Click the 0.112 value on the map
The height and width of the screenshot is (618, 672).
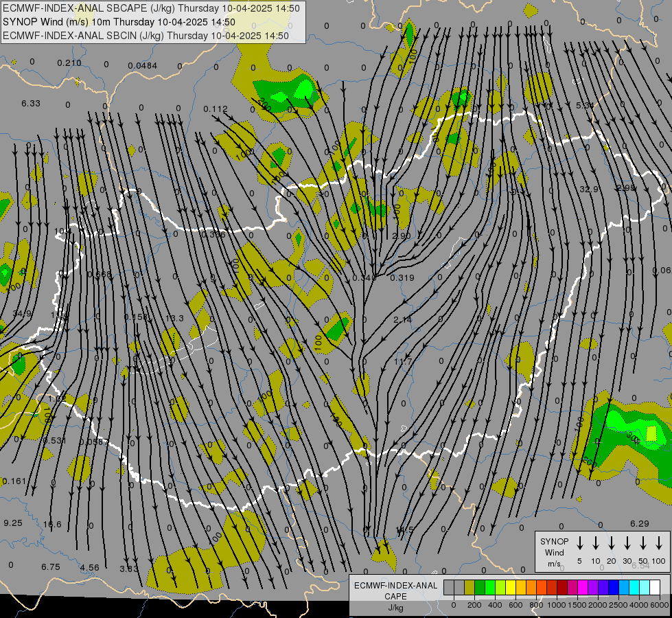[x=215, y=109]
